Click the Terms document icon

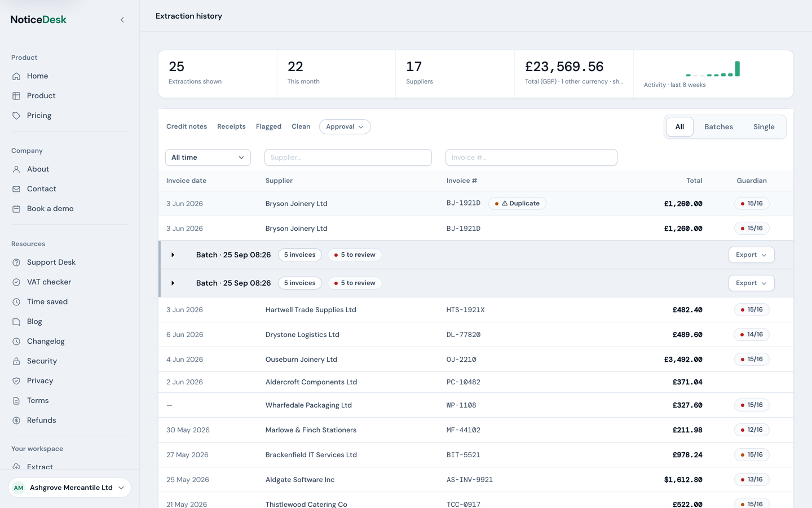pyautogui.click(x=16, y=401)
